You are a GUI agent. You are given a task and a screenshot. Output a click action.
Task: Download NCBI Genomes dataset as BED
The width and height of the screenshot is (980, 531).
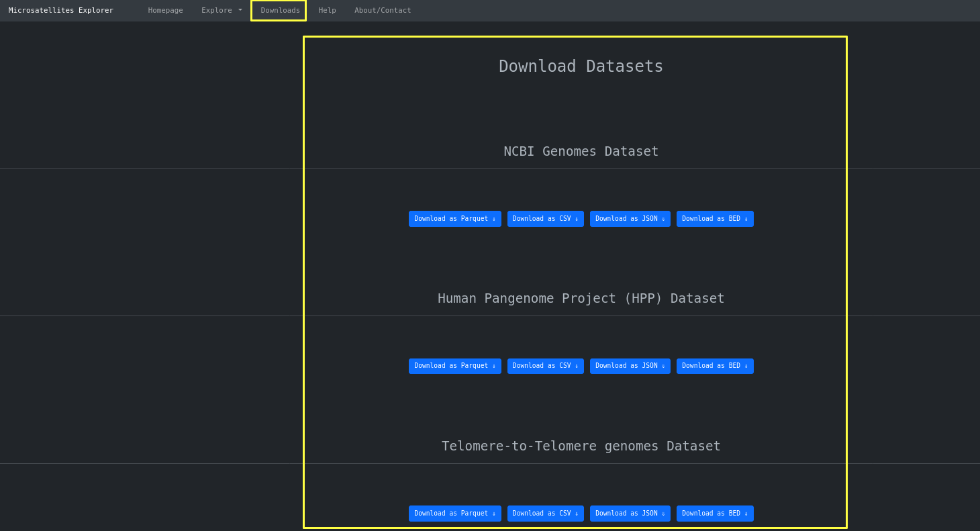pos(715,219)
